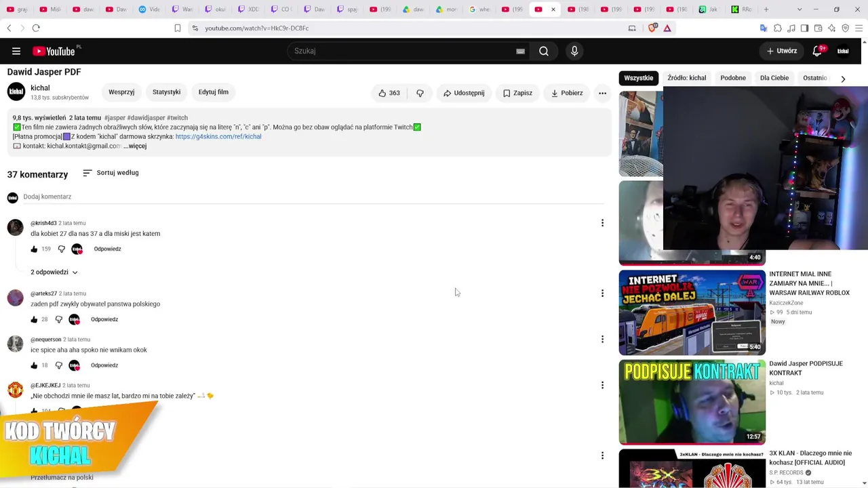Click the Edytuj film button
This screenshot has width=868, height=488.
pos(213,92)
